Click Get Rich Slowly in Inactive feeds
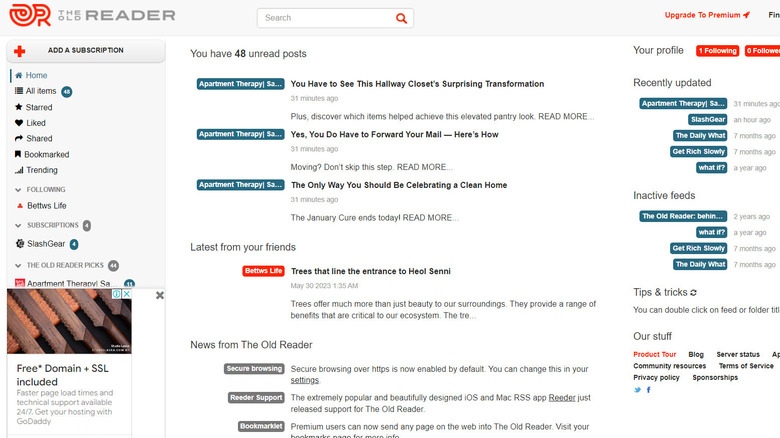 [698, 248]
